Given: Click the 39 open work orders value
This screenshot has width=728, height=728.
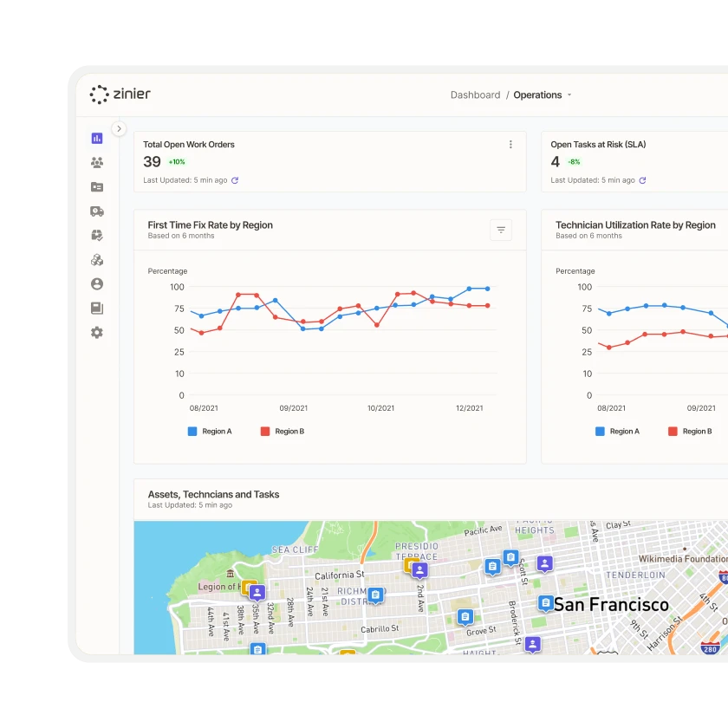Looking at the screenshot, I should (152, 161).
